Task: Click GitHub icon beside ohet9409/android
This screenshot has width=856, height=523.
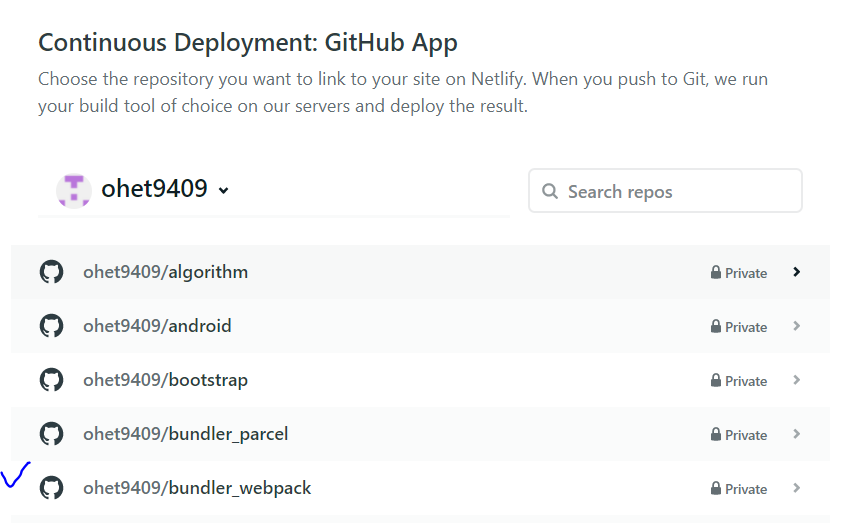Action: point(51,326)
